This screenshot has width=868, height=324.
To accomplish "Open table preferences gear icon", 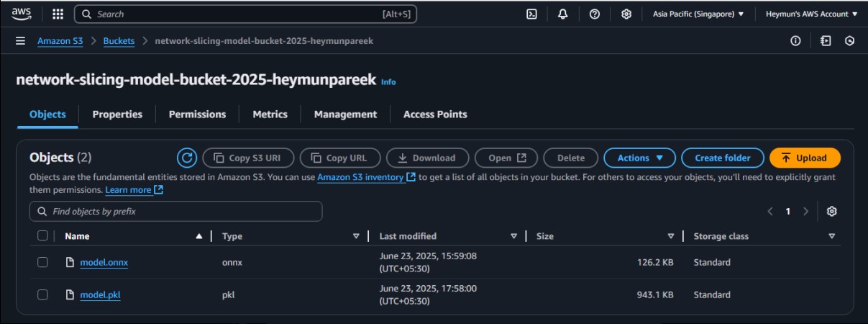I will click(832, 211).
